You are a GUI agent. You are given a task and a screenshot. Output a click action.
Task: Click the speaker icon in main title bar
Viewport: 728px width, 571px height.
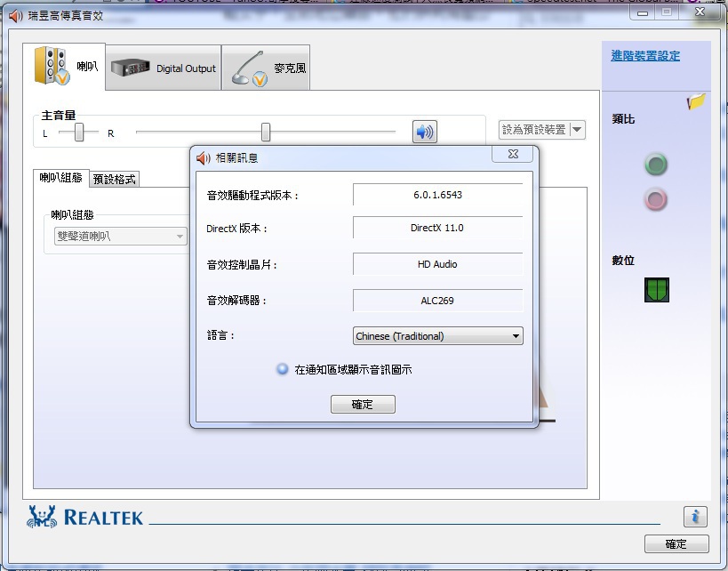pos(16,16)
